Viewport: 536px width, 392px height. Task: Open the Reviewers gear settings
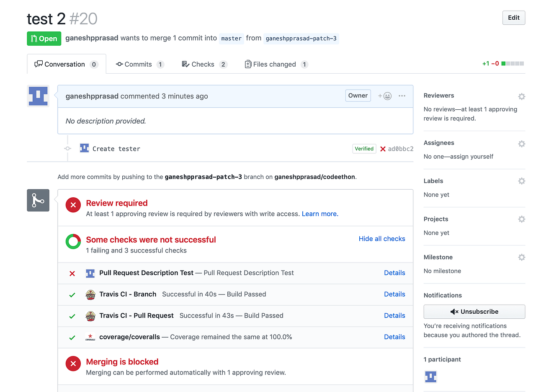coord(521,96)
